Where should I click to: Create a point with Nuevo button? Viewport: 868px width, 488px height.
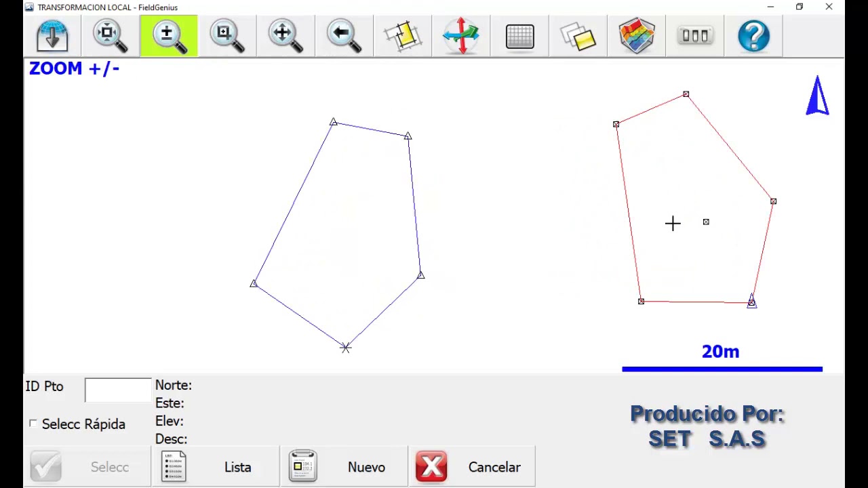pyautogui.click(x=344, y=466)
